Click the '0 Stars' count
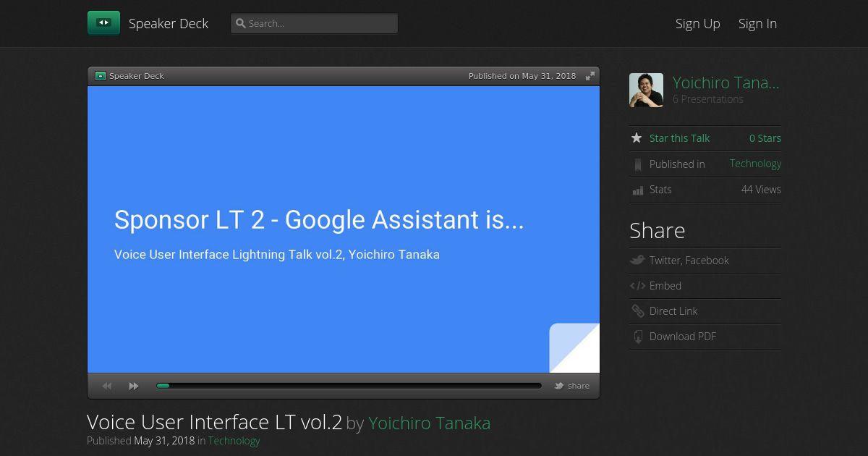The width and height of the screenshot is (868, 456). [x=765, y=138]
